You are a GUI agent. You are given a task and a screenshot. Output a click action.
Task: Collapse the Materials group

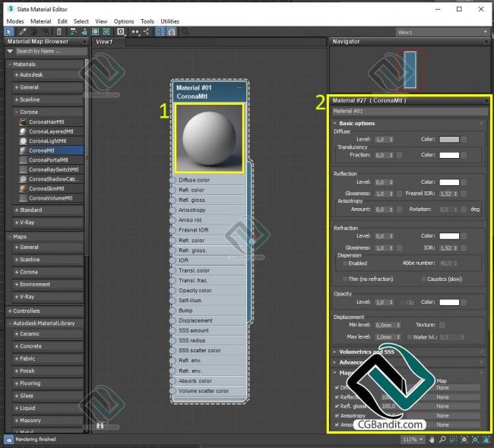(x=10, y=65)
